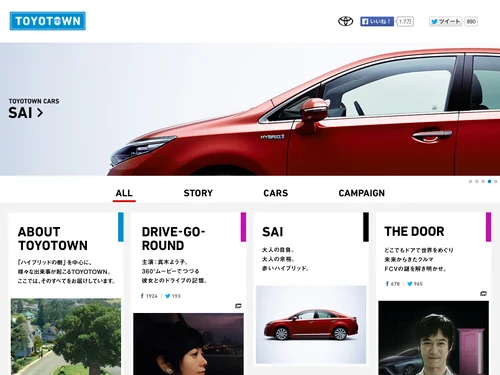500x375 pixels.
Task: Switch to the STORY tab
Action: click(x=198, y=193)
